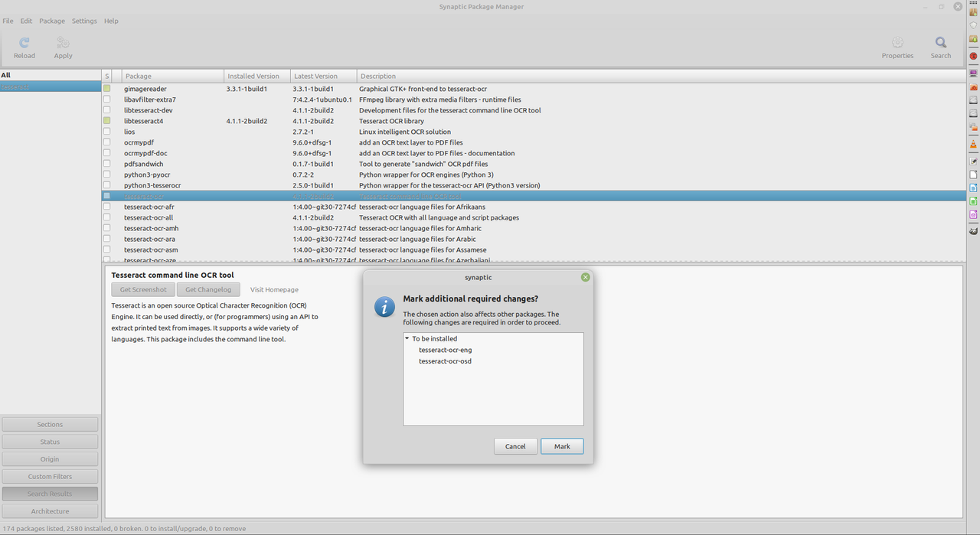
Task: Click the Search magnifier toolbar icon
Action: point(941,43)
